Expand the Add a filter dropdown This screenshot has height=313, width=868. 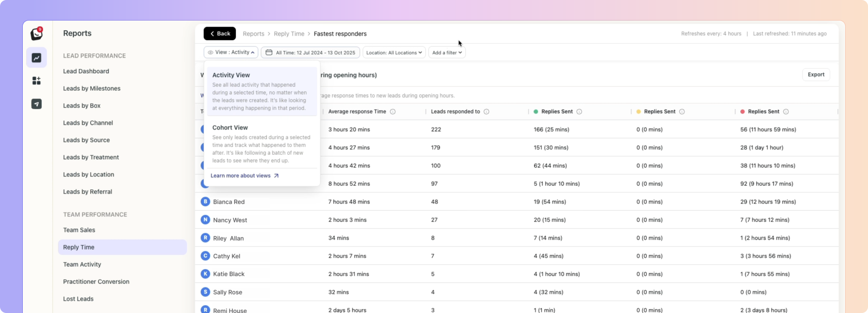coord(447,52)
